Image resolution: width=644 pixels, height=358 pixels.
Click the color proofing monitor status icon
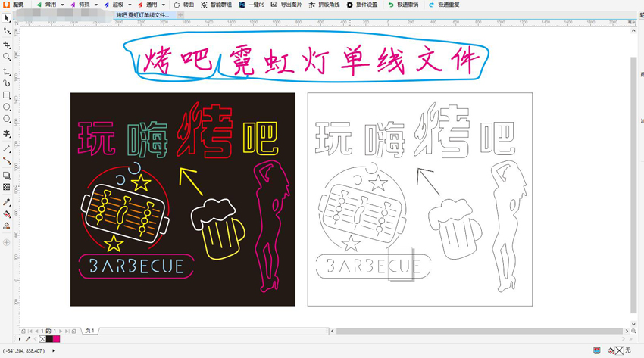(597, 350)
